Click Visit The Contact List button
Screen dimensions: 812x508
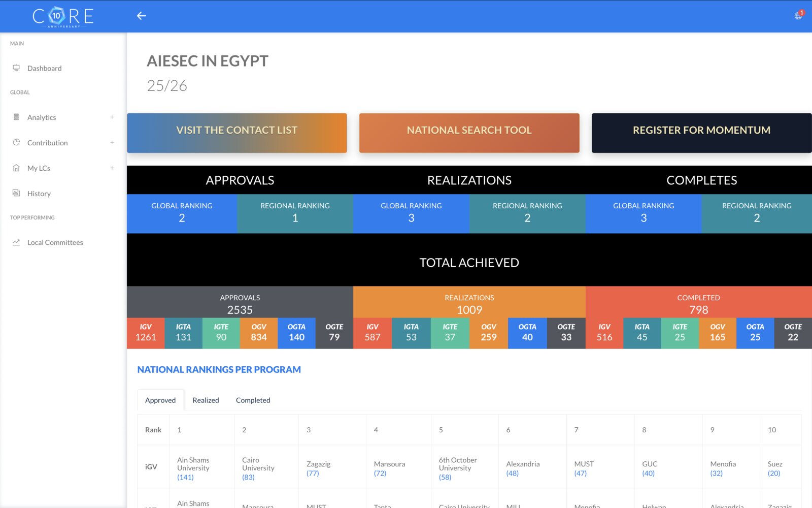click(x=237, y=133)
